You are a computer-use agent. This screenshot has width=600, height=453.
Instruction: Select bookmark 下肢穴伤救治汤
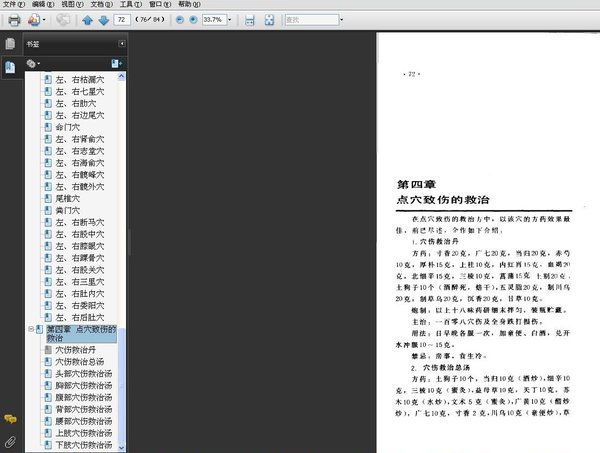83,445
